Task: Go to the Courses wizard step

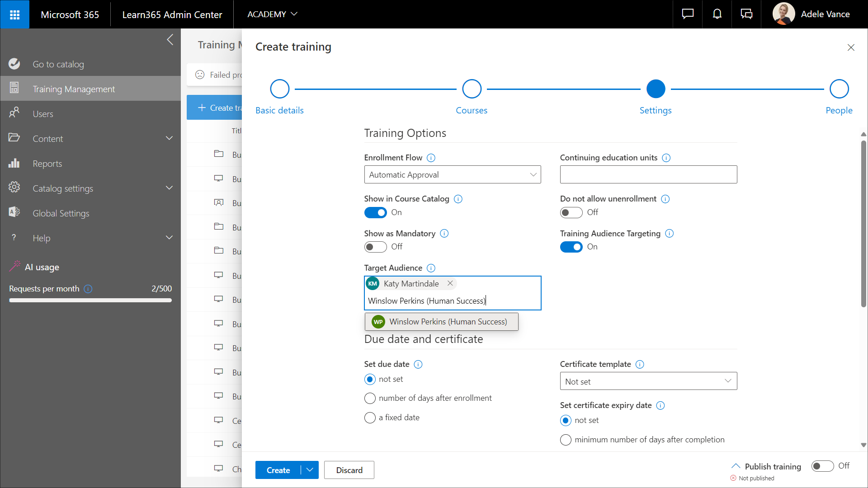Action: [472, 89]
